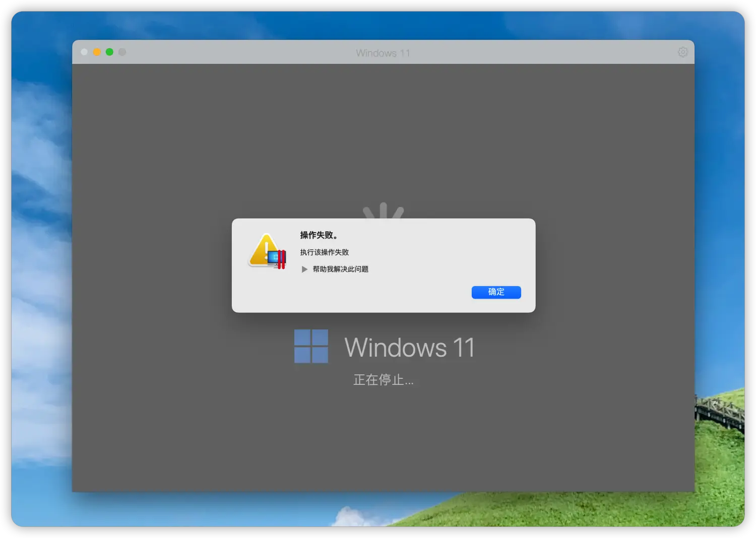Click the 操作失败。 heading in the dialog

point(319,235)
